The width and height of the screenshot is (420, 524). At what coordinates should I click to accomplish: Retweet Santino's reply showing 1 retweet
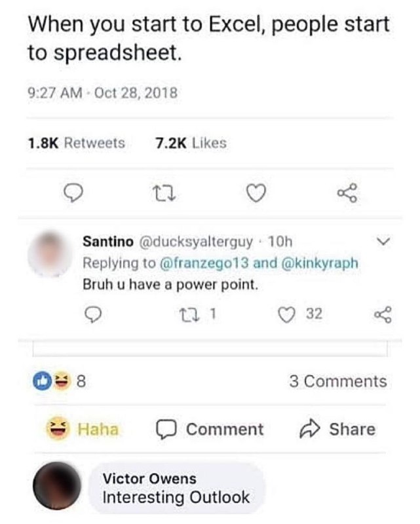click(x=198, y=314)
